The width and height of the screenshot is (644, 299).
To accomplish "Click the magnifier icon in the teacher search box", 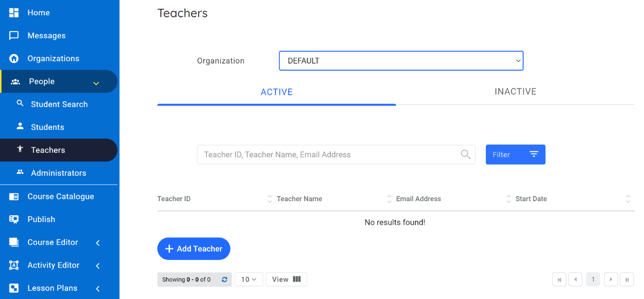I will [465, 155].
